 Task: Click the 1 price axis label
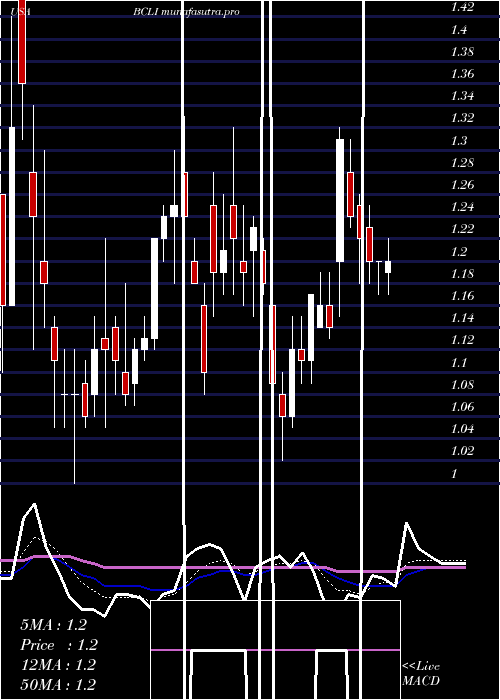tap(454, 473)
